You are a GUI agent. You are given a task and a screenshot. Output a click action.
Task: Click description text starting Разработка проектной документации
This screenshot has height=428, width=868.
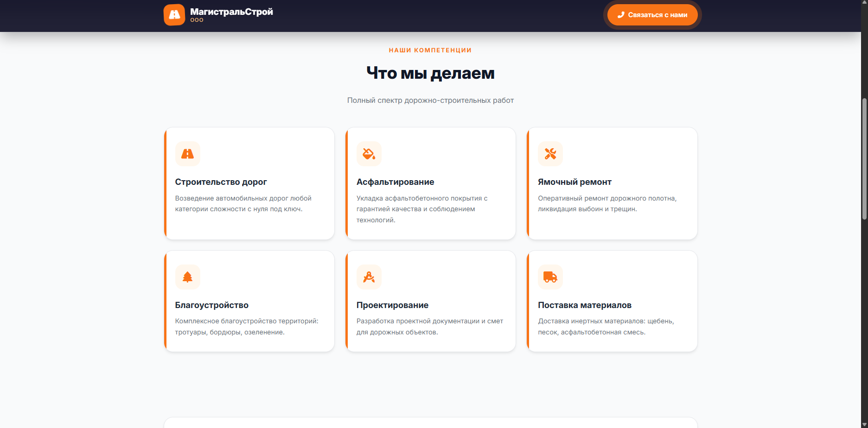click(430, 327)
